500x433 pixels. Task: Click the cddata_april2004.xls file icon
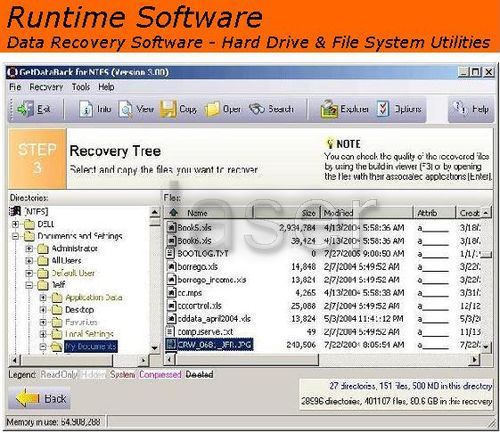coord(171,318)
